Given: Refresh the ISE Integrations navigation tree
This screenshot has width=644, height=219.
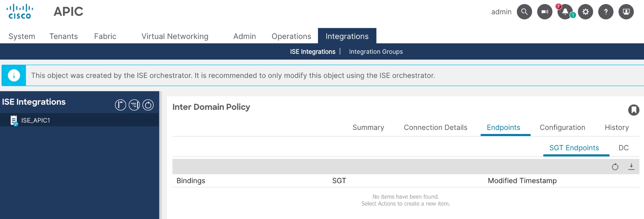Looking at the screenshot, I should (148, 105).
